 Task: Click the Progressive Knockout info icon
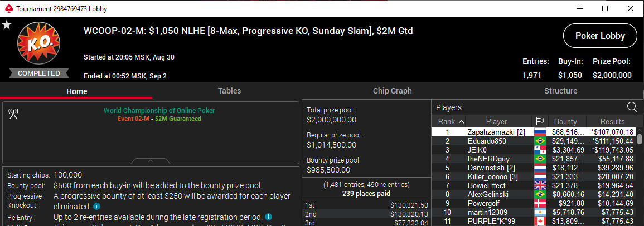pos(96,206)
